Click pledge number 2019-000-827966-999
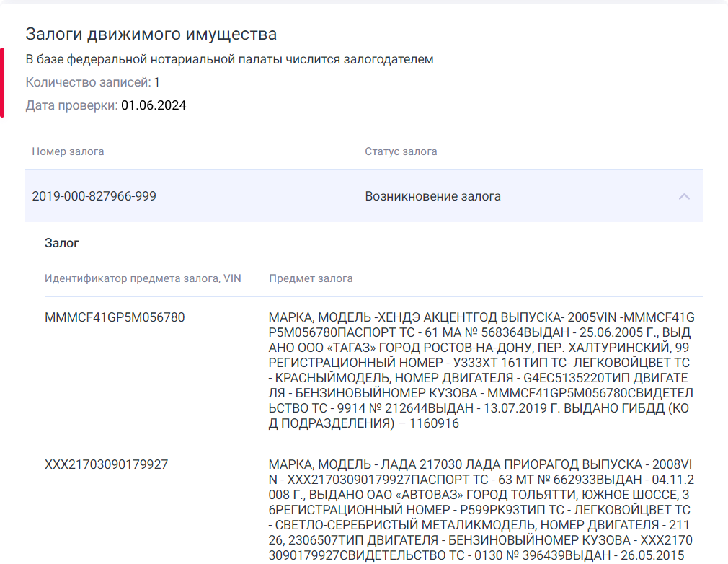This screenshot has width=728, height=564. coord(94,196)
